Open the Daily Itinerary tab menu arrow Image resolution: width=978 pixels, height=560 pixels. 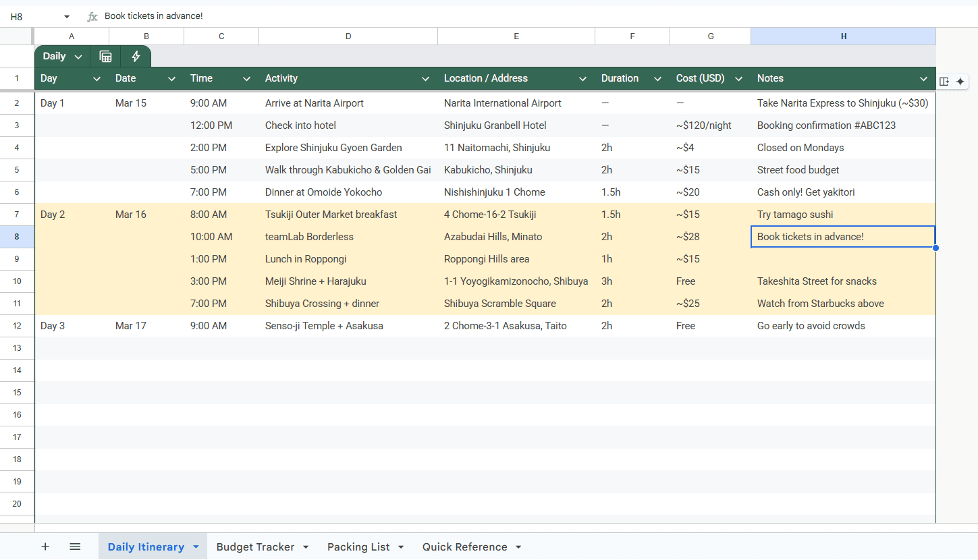tap(196, 547)
